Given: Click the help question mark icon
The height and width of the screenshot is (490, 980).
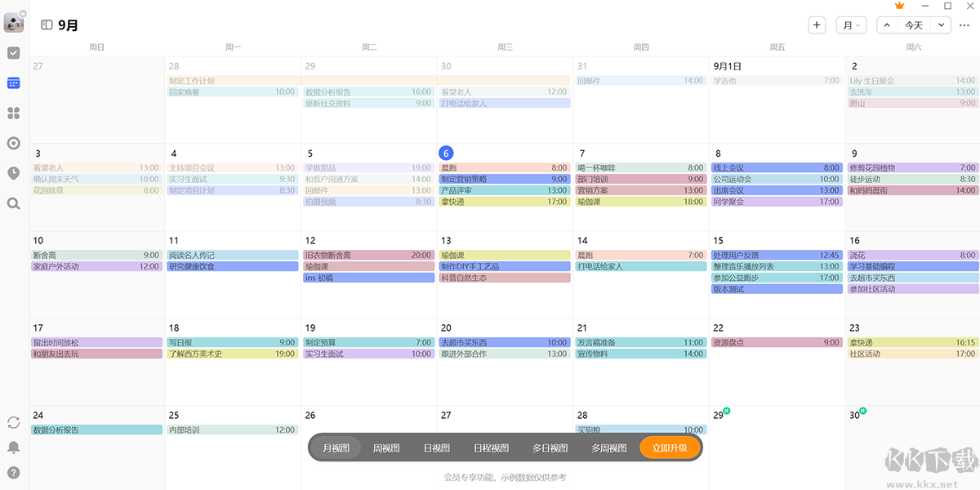Looking at the screenshot, I should [13, 472].
